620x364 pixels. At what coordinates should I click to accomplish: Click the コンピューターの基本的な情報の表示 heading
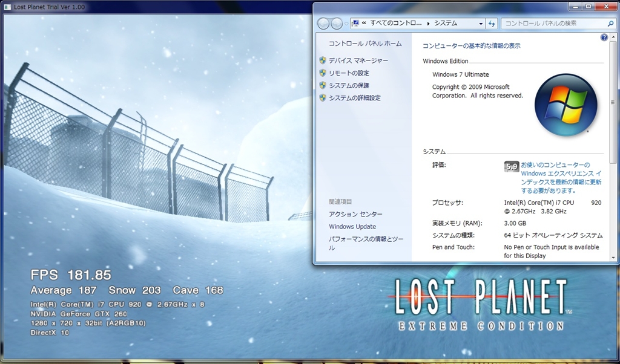pos(471,46)
